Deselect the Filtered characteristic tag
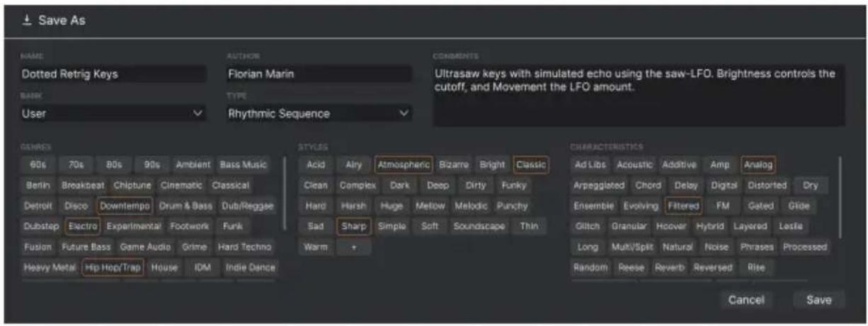The height and width of the screenshot is (326, 868). click(x=683, y=206)
